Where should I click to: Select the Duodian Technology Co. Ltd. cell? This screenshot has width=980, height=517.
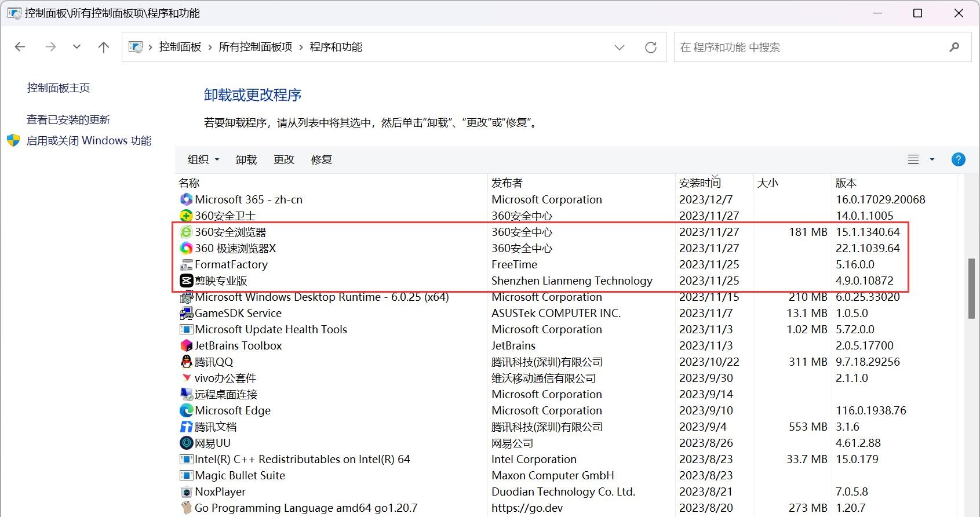[x=563, y=491]
